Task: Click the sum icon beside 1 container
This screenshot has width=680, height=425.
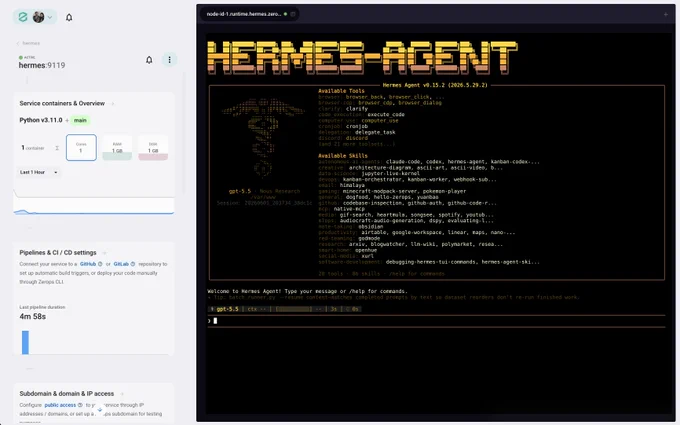Action: tap(57, 148)
